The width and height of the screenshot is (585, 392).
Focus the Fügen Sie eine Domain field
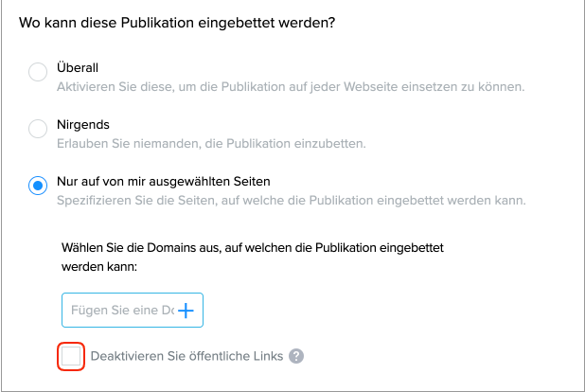tap(116, 310)
